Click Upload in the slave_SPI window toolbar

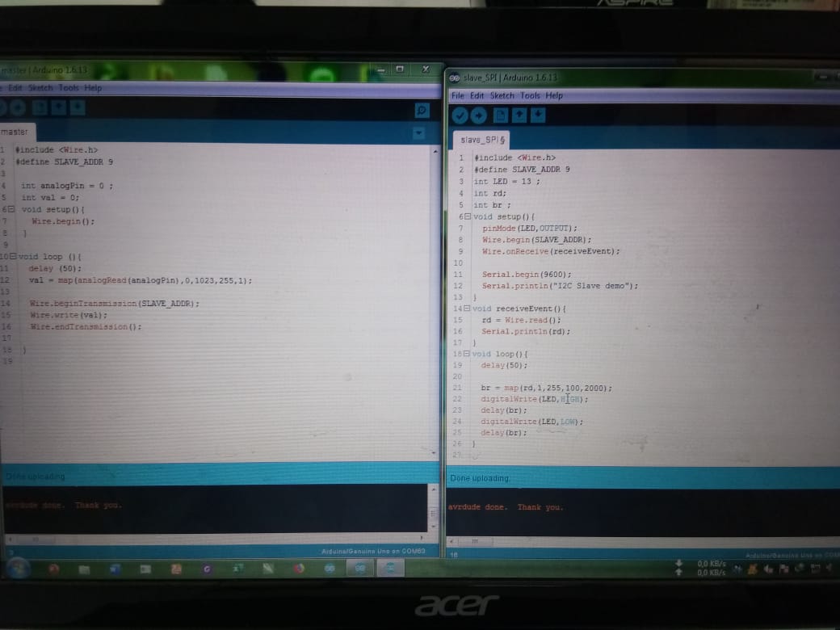click(x=478, y=115)
